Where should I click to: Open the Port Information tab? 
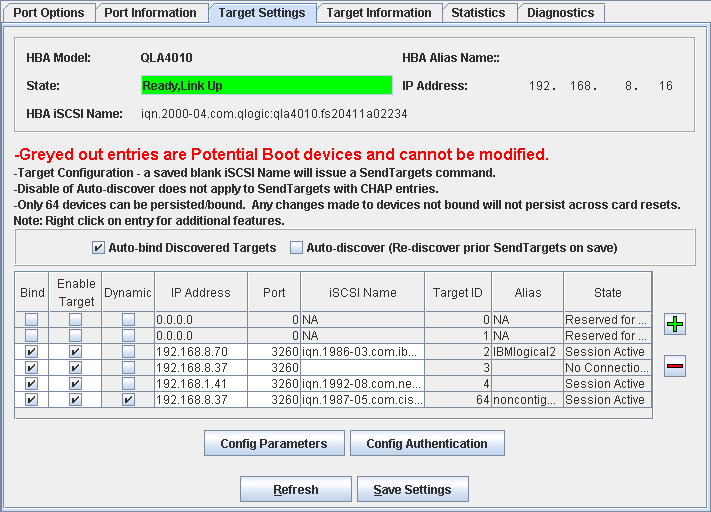point(150,13)
